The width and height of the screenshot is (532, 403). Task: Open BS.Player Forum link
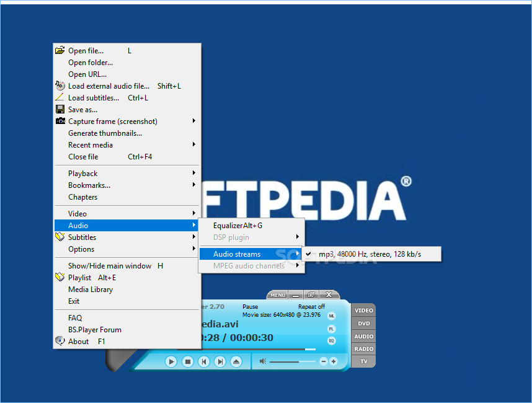click(127, 329)
